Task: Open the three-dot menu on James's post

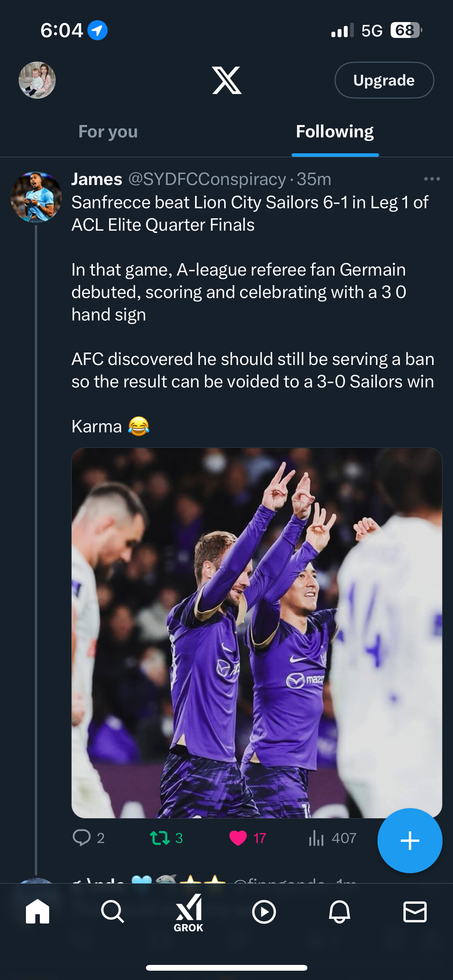Action: (x=432, y=179)
